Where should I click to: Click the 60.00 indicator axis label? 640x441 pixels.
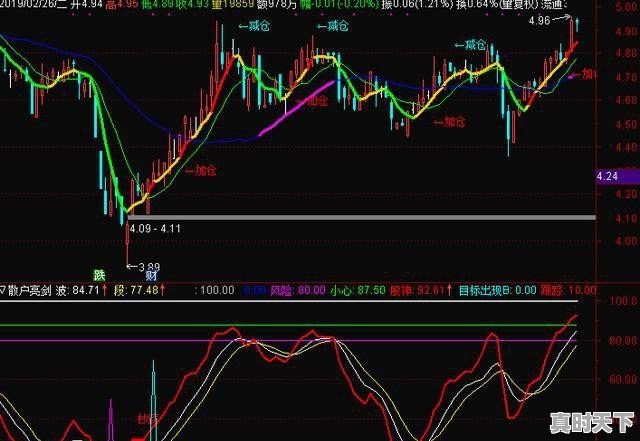624,379
